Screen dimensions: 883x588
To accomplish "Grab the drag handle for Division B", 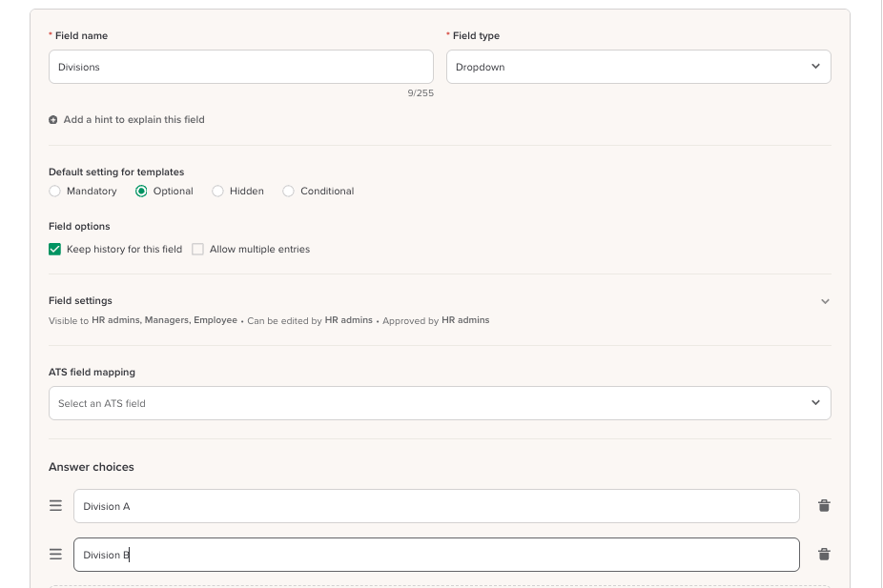I will [55, 555].
